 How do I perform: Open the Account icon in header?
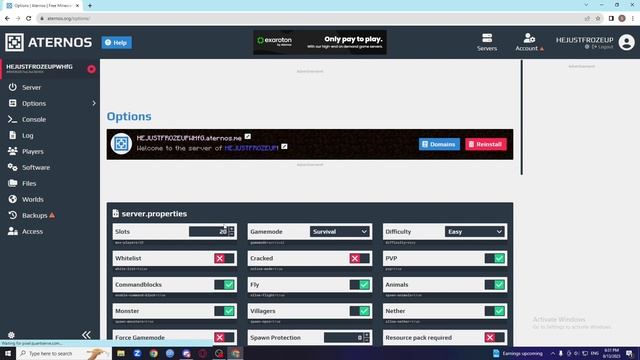point(529,42)
